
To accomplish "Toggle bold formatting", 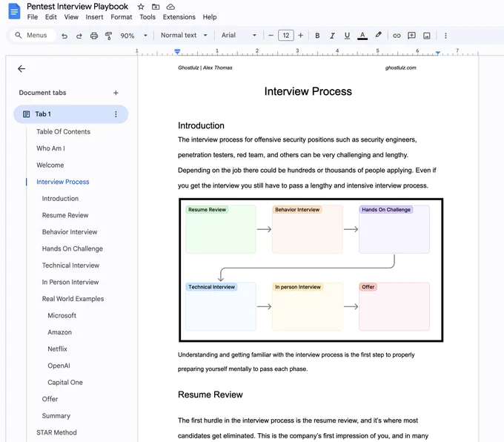I will 317,36.
